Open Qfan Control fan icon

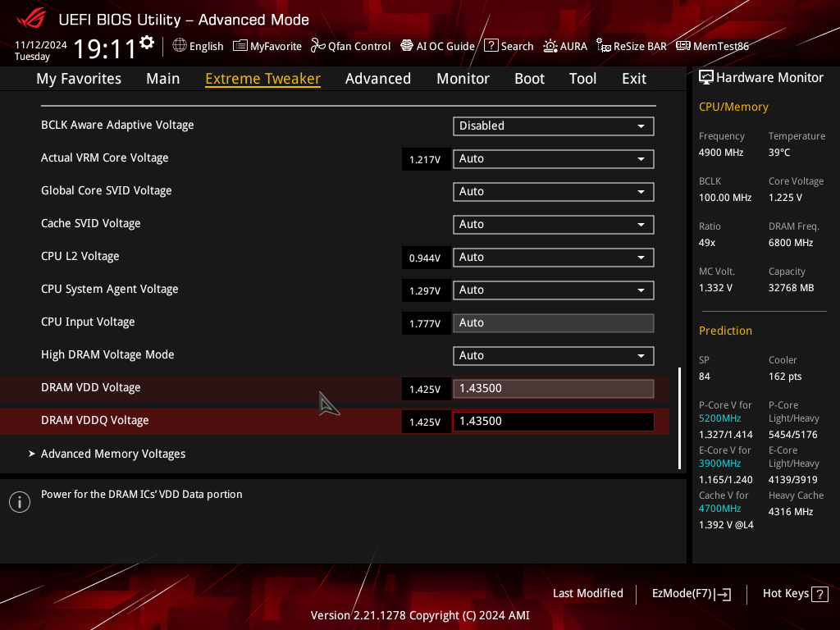pyautogui.click(x=318, y=46)
